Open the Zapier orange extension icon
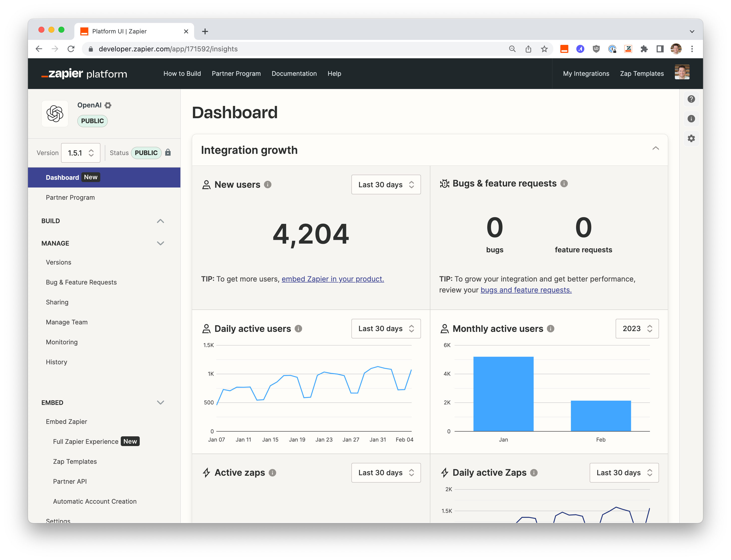This screenshot has width=731, height=560. 564,49
